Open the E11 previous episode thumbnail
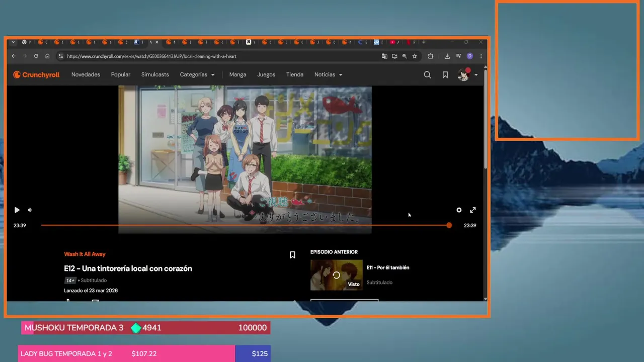 tap(336, 275)
